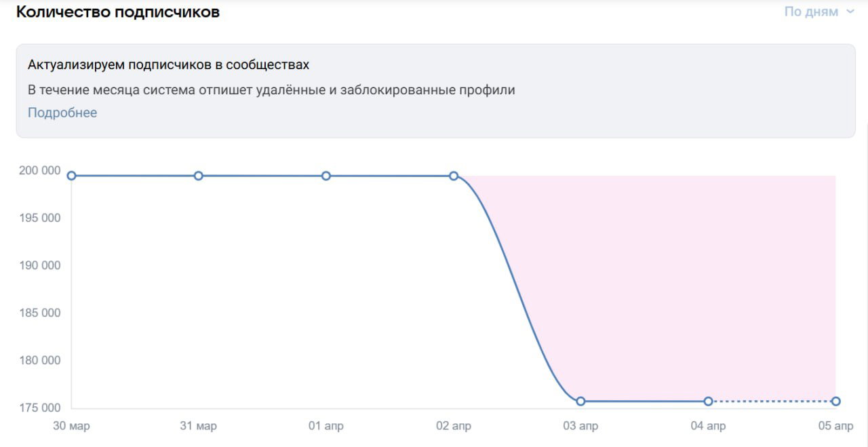Viewport: 868px width, 447px height.
Task: Open the По дням period dropdown
Action: click(x=818, y=12)
